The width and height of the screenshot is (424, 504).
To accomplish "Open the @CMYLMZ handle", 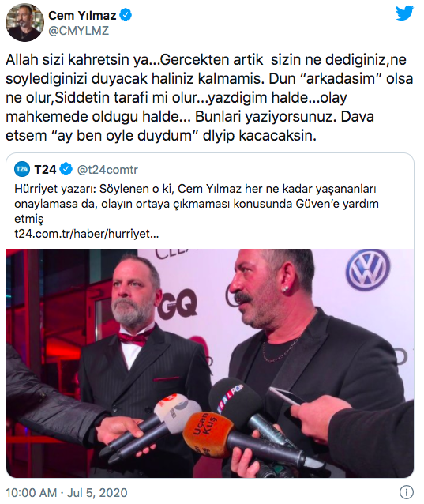I will [x=79, y=31].
